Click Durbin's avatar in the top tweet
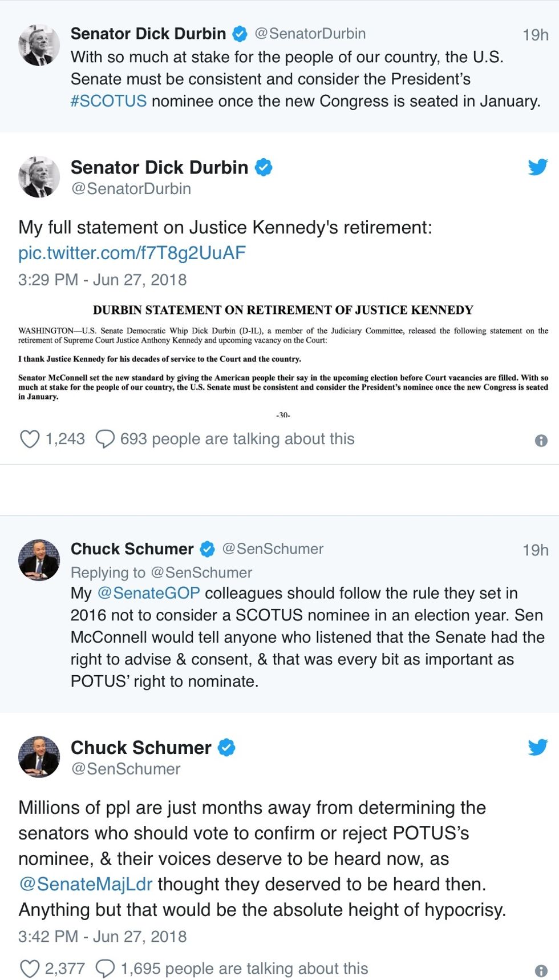This screenshot has width=559, height=980. tap(39, 45)
